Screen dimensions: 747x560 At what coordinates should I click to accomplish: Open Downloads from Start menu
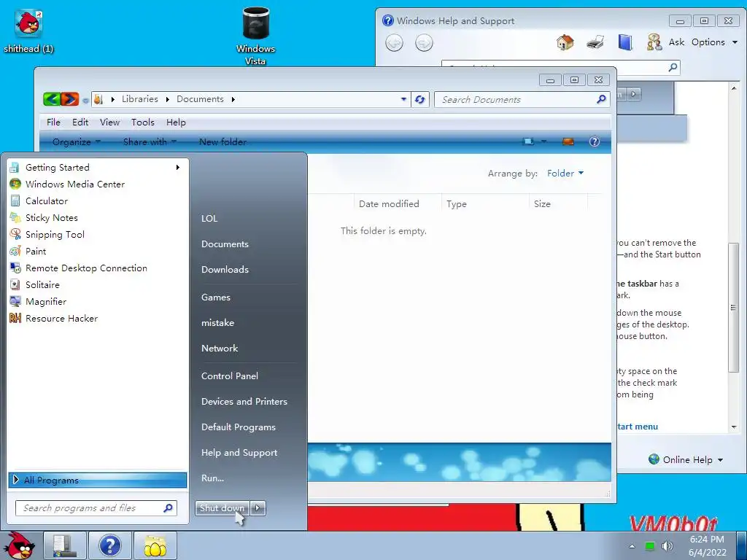225,270
